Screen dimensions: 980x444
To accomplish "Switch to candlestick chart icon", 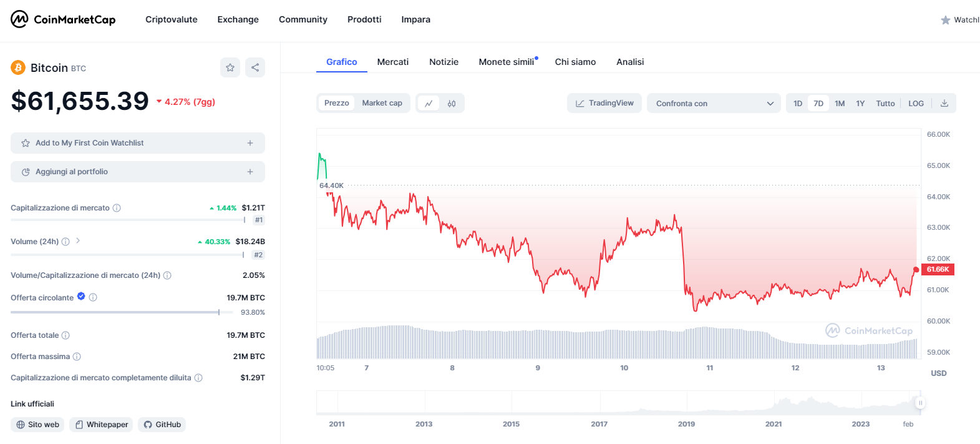I will click(x=452, y=104).
